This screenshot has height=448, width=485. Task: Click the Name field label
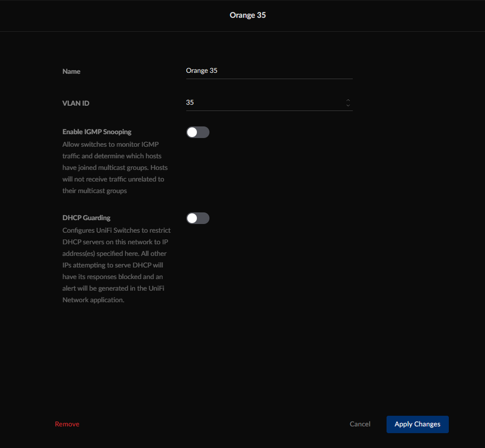[x=71, y=71]
